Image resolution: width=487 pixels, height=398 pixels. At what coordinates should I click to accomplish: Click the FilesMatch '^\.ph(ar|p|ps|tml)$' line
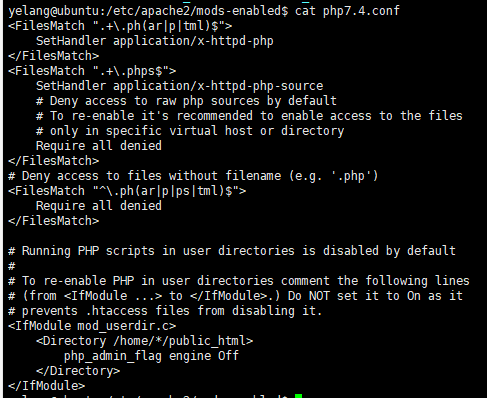(x=127, y=191)
